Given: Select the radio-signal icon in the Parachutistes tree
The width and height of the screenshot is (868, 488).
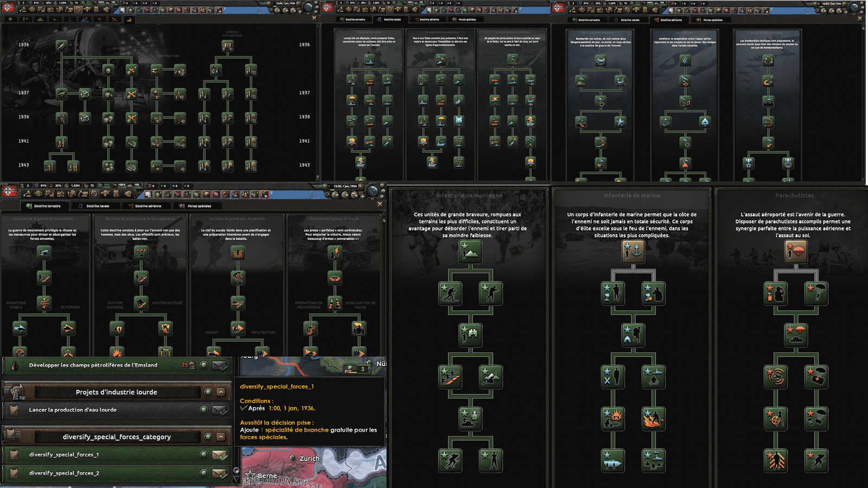Looking at the screenshot, I should click(776, 376).
